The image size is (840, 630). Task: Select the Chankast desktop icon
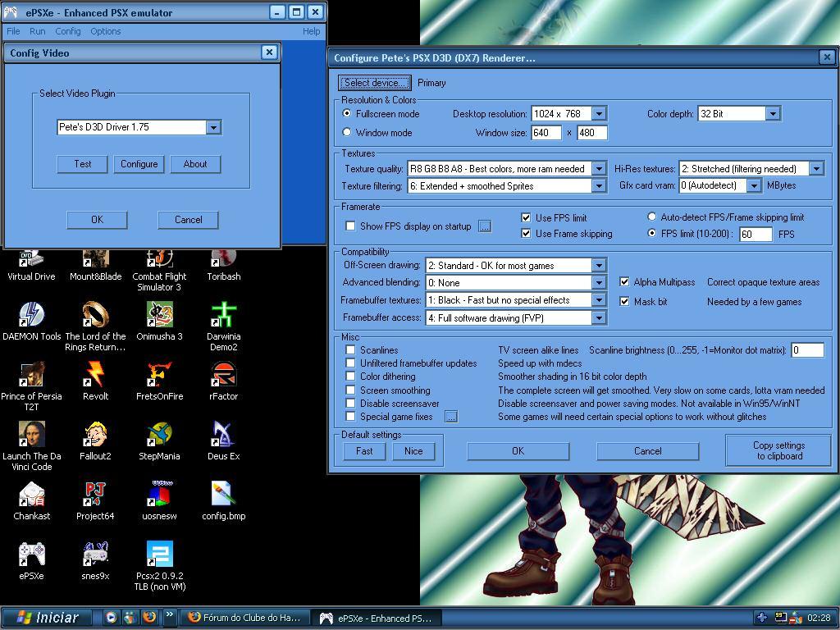(32, 501)
